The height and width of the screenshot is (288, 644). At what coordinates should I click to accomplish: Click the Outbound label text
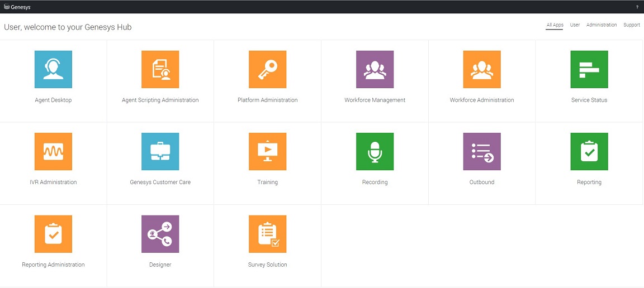pyautogui.click(x=482, y=182)
